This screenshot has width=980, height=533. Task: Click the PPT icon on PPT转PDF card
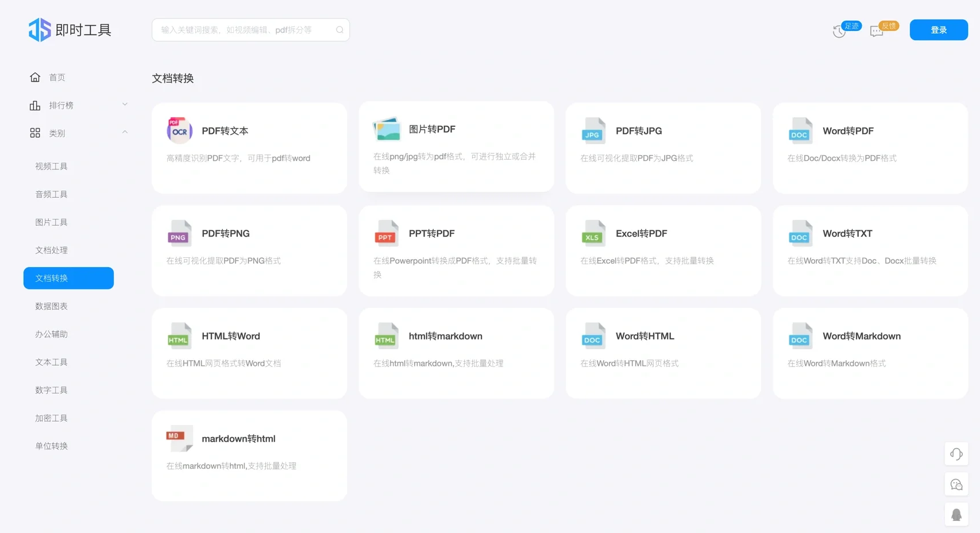click(386, 233)
